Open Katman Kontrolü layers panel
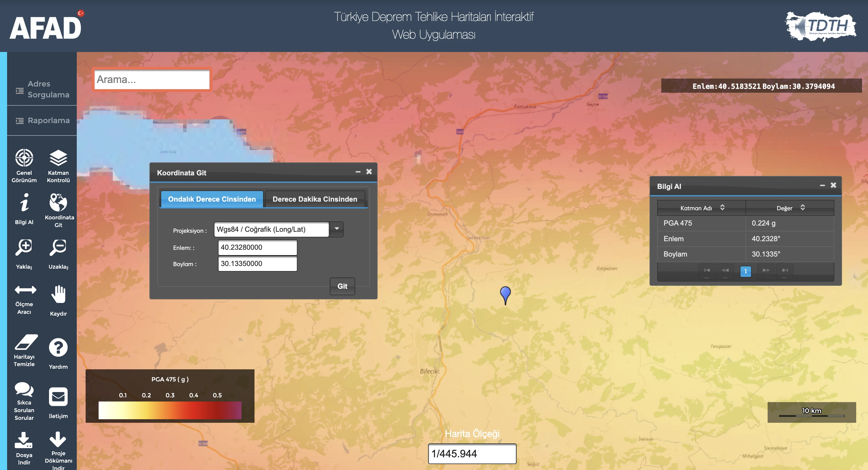Screen dimensions: 868x470 (58, 165)
